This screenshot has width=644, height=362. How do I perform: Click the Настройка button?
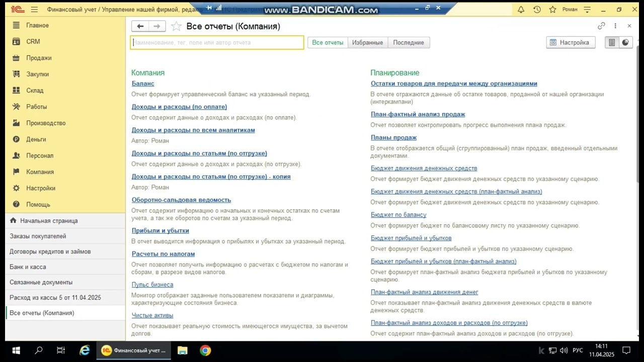[x=571, y=43]
